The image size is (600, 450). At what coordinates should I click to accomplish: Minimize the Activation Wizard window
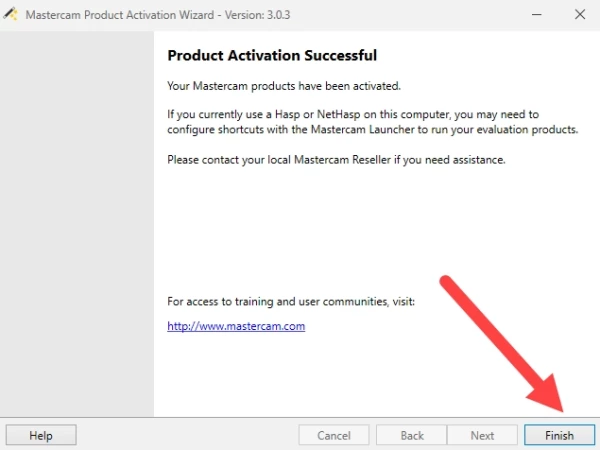[487, 15]
